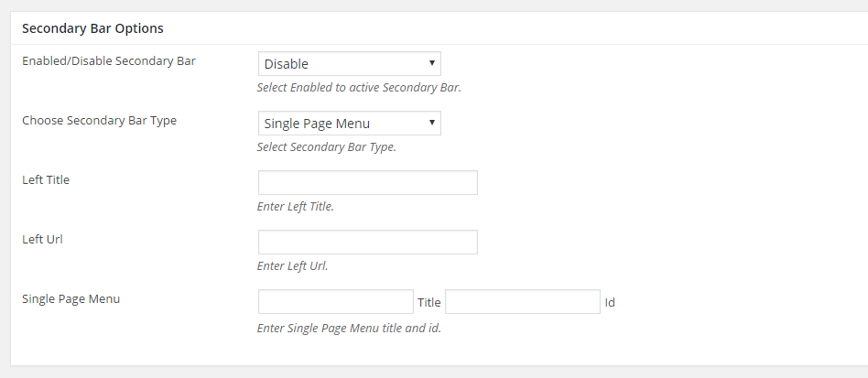Click the 'Select Secondary Bar Type' hint text
This screenshot has width=868, height=378.
(x=327, y=147)
